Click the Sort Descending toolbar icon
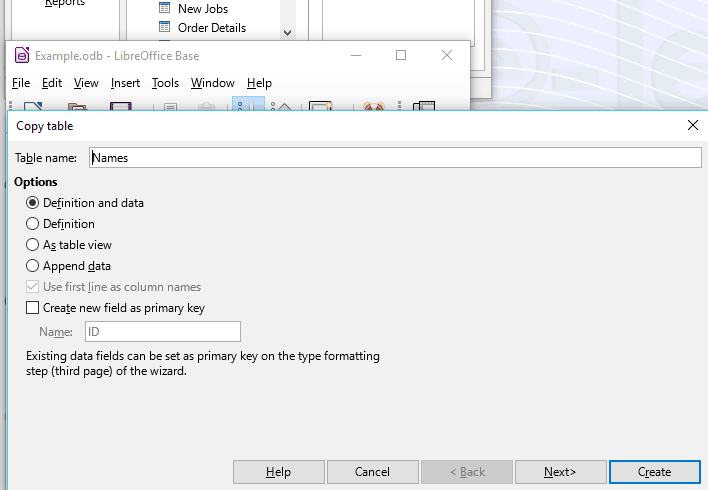Image resolution: width=708 pixels, height=490 pixels. tap(280, 106)
